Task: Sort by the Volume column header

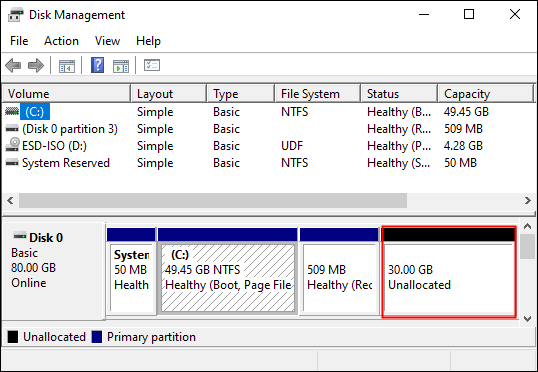Action: 66,93
